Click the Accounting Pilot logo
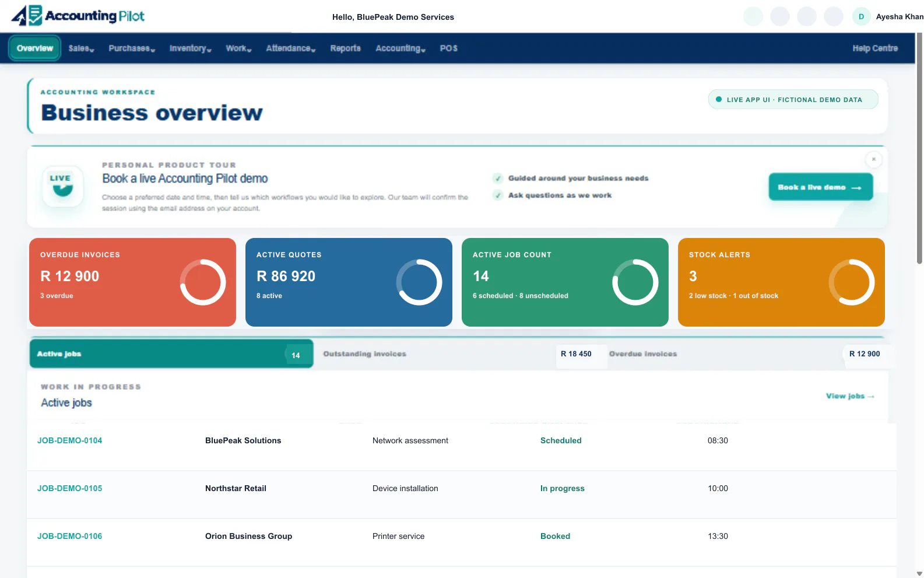924x578 pixels. click(x=78, y=16)
